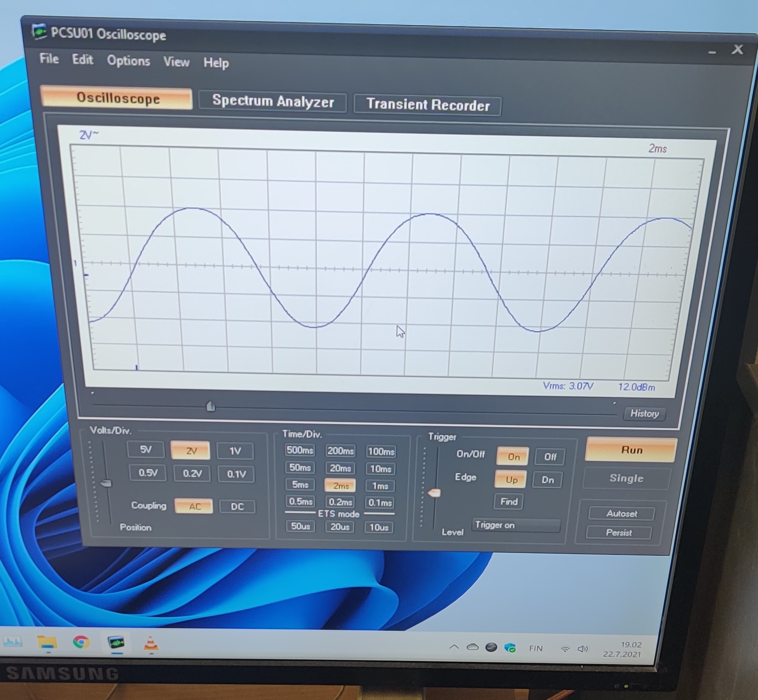Image resolution: width=758 pixels, height=700 pixels.
Task: Set trigger edge to Dn
Action: point(547,480)
